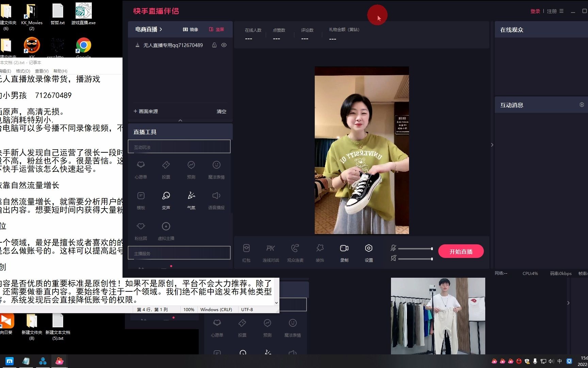Open the 语音播报 voice broadcast tool

216,200
